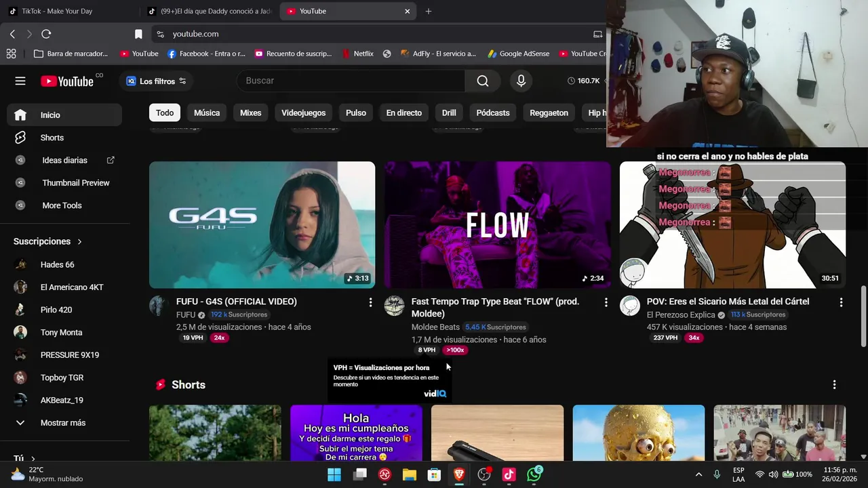Click the 237 VPH badge
Viewport: 868px width, 488px height.
tap(665, 338)
